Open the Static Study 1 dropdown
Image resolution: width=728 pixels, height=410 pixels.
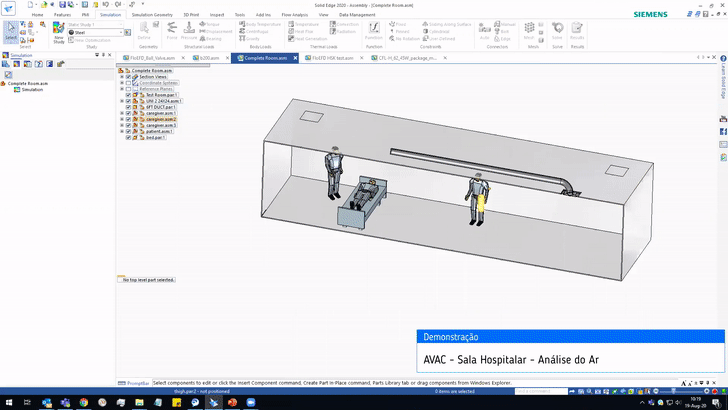coord(121,25)
